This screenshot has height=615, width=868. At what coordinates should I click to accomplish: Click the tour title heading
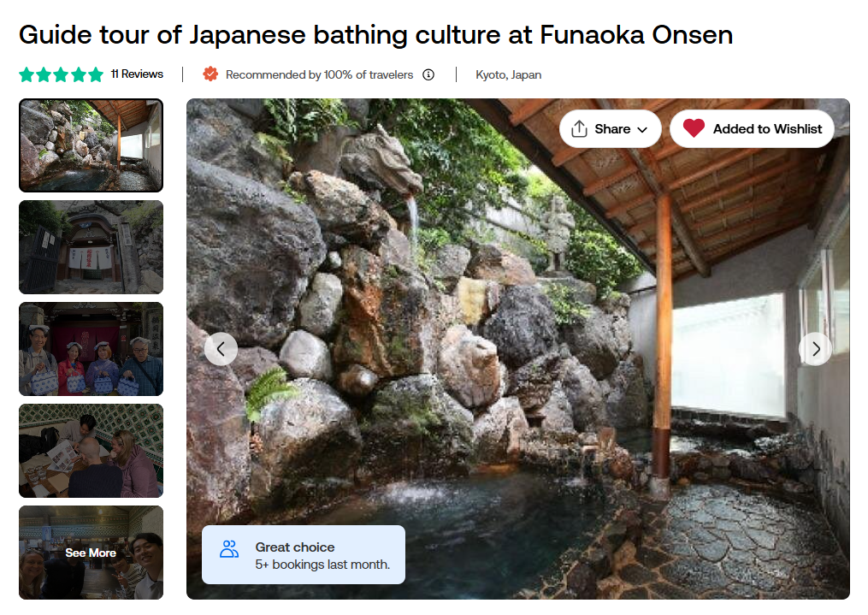click(x=375, y=35)
